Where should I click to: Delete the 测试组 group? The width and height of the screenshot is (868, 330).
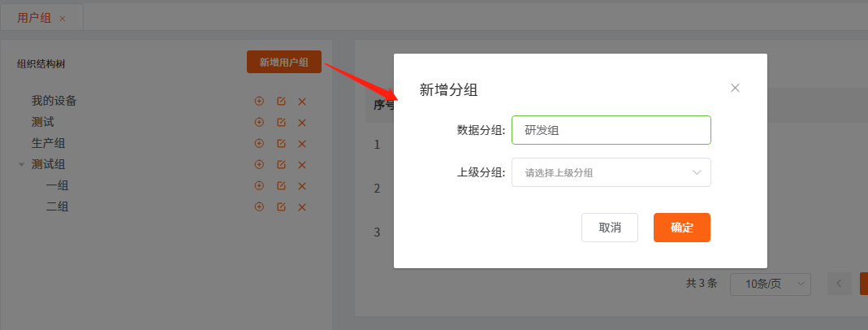302,164
